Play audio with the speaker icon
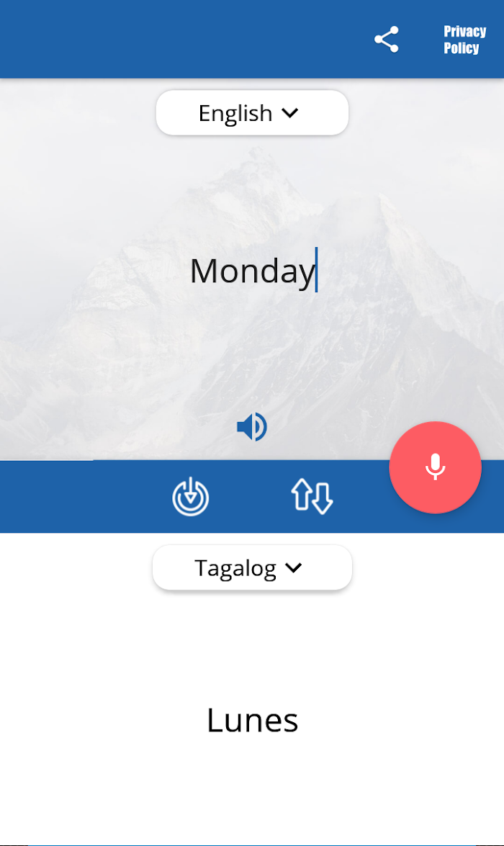 pos(252,427)
